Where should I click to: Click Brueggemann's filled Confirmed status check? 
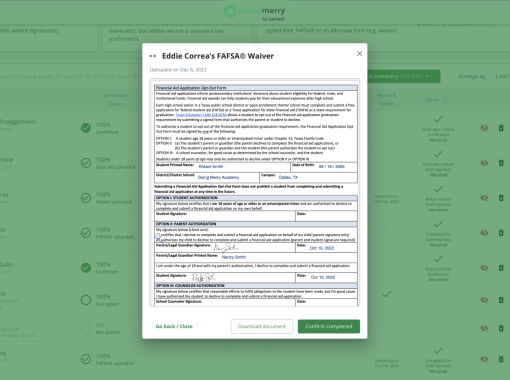[x=86, y=128]
